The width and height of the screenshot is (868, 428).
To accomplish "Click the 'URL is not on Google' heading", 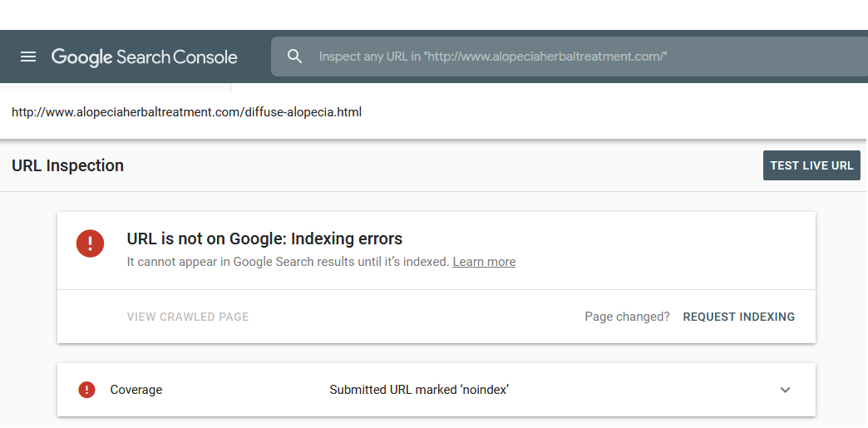I will coord(264,239).
